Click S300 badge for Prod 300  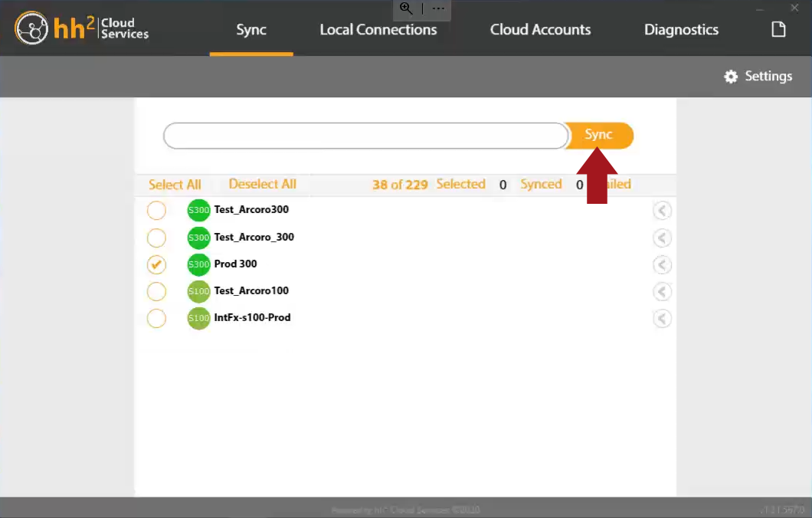pos(198,264)
